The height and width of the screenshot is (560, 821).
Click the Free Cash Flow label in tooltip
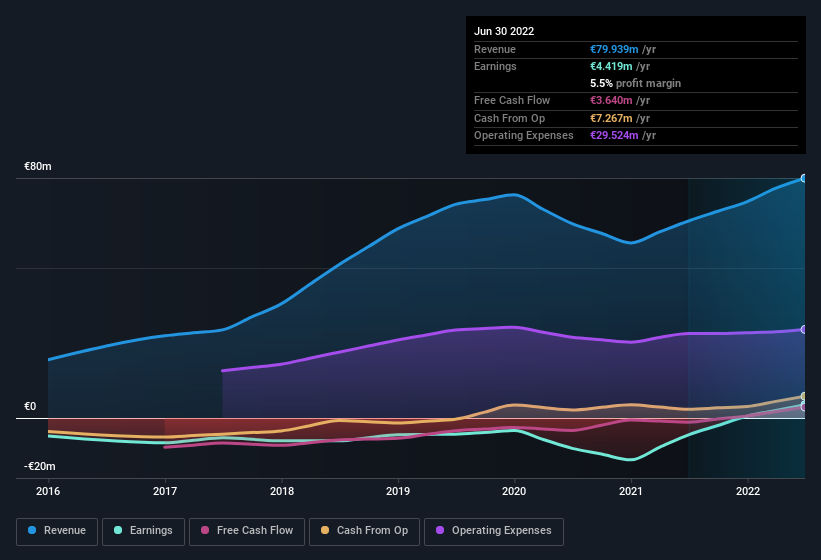point(512,100)
